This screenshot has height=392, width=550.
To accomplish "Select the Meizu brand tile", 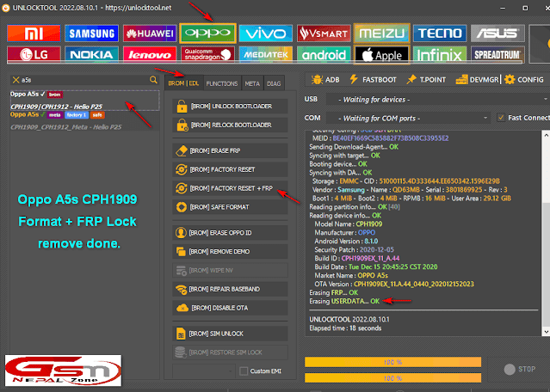I will coord(381,34).
